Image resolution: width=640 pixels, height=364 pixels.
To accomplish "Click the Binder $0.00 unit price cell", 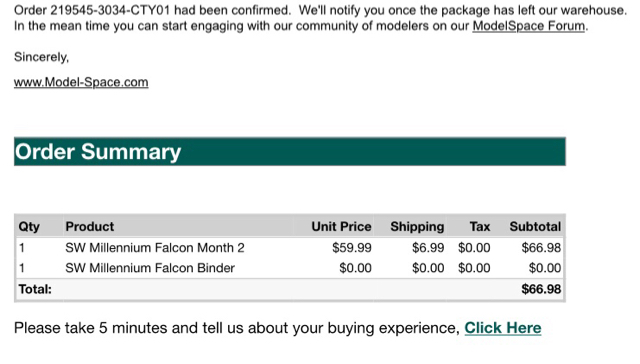I will [x=356, y=268].
